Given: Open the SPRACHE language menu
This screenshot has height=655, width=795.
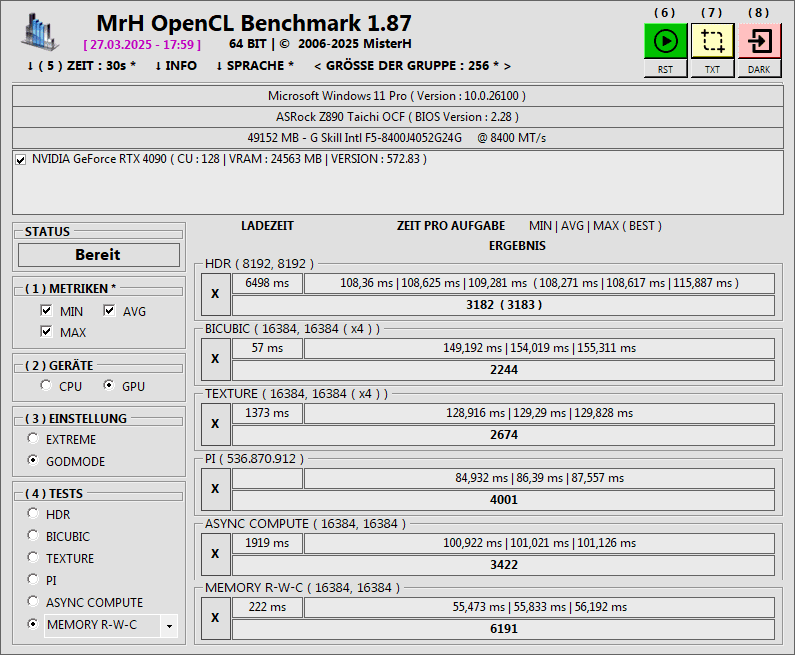Looking at the screenshot, I should pos(255,66).
